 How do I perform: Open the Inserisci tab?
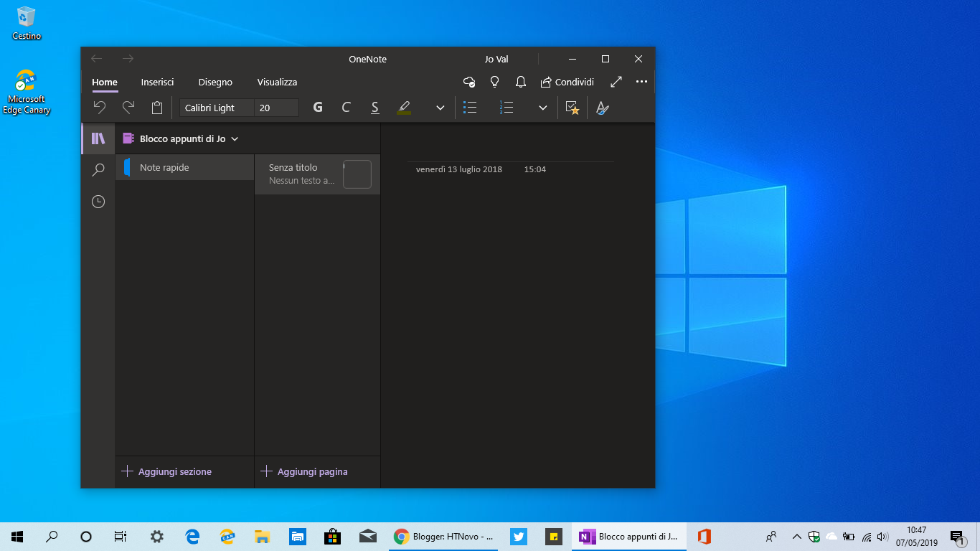[x=157, y=83]
